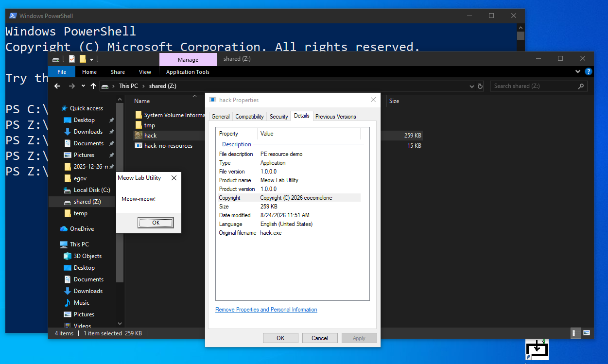Click the desktop shortcut icon below the Explorer window
This screenshot has height=364, width=608.
(x=537, y=349)
